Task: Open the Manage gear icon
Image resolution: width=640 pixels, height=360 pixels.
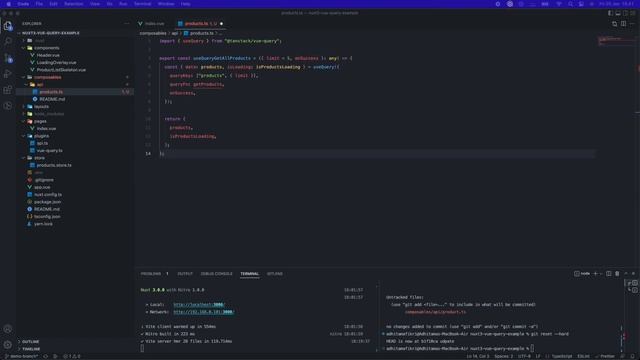Action: pos(8,345)
